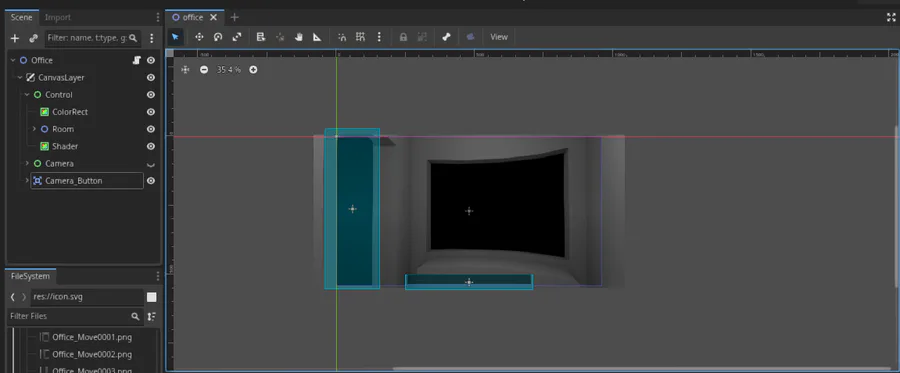Viewport: 900px width, 373px height.
Task: Zoom in with the plus button
Action: point(253,69)
